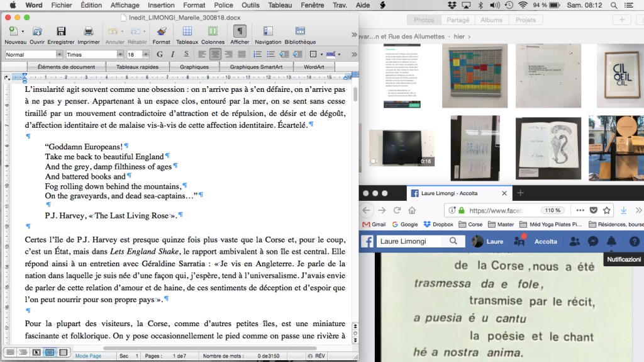
Task: Expand the Normal style dropdown
Action: tap(60, 54)
